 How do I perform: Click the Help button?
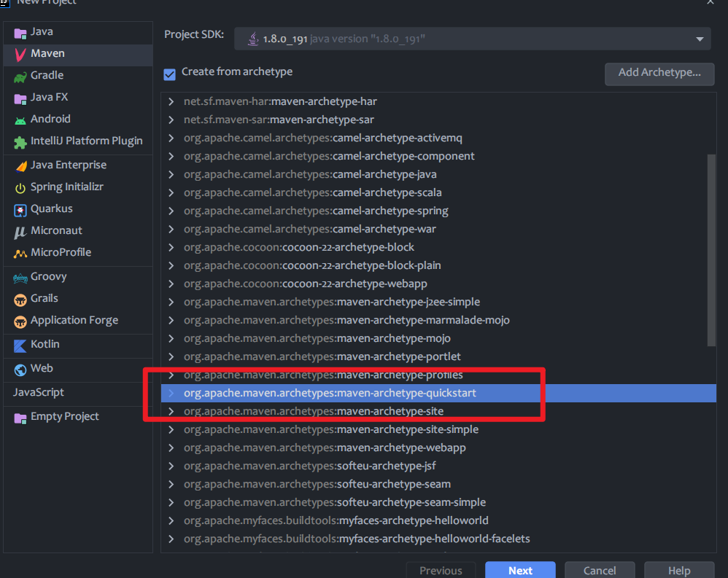tap(679, 570)
